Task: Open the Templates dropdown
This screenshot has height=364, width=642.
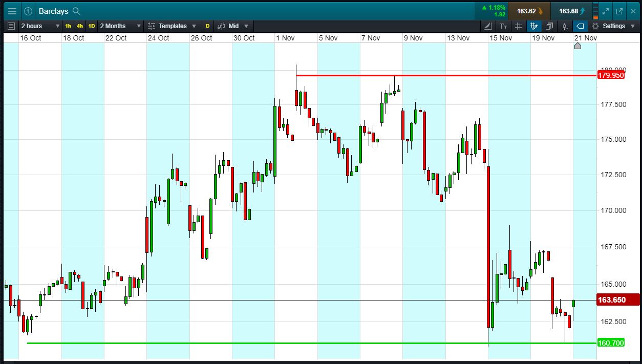Action: (x=172, y=26)
